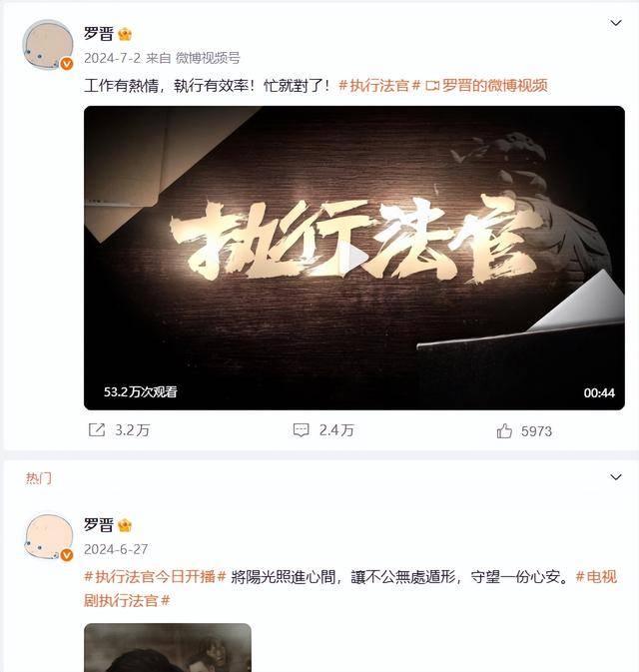Click the 罗晋 username on the 2024-6-27 post
This screenshot has height=672, width=639.
99,525
